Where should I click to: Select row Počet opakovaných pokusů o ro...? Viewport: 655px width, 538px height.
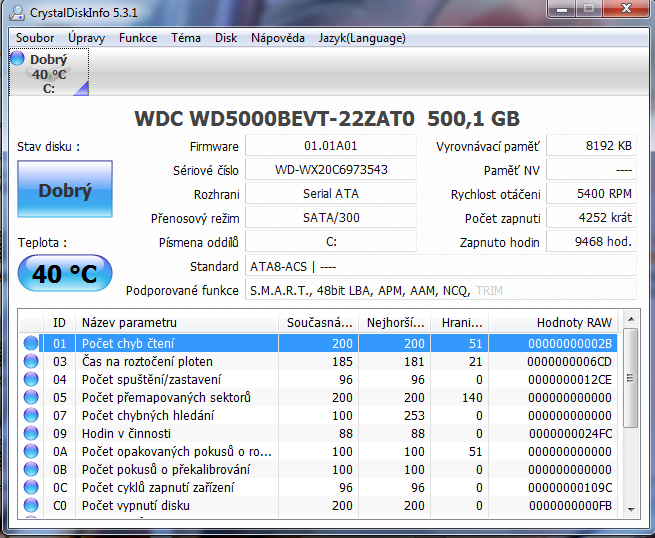click(x=320, y=451)
